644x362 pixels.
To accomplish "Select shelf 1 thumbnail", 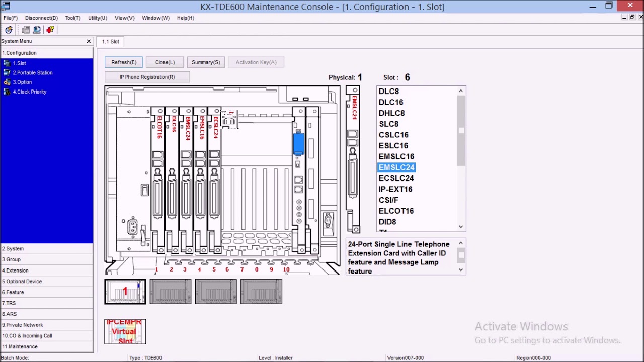I will coord(125,292).
